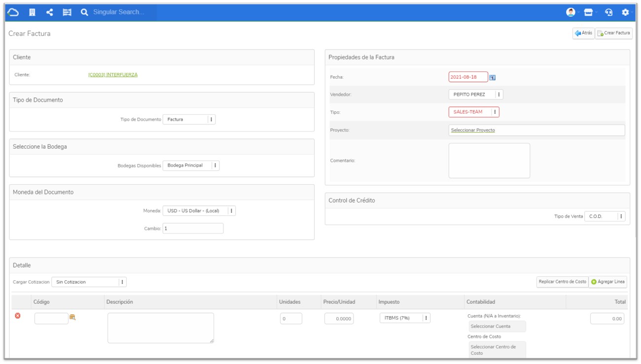This screenshot has width=641, height=364.
Task: Open the Tipo SALES-TEAM dropdown
Action: [474, 112]
